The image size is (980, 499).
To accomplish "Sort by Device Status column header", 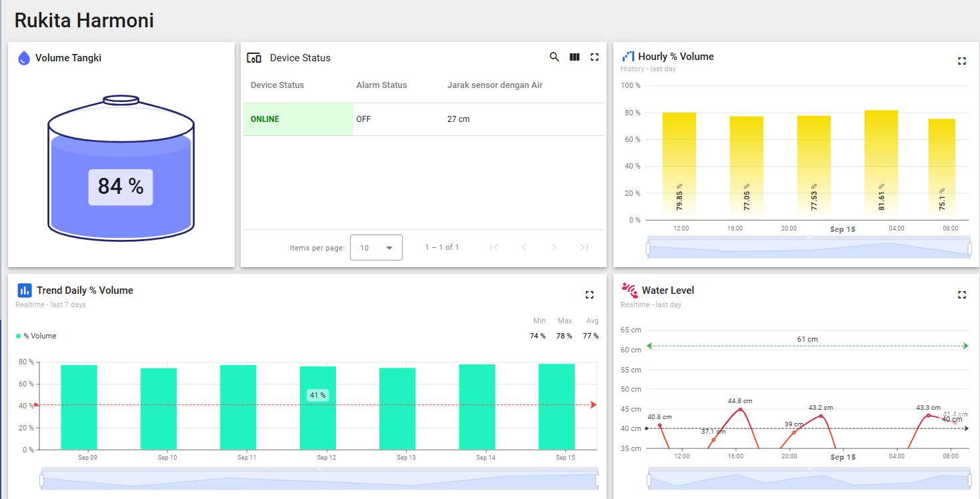I will pyautogui.click(x=277, y=85).
